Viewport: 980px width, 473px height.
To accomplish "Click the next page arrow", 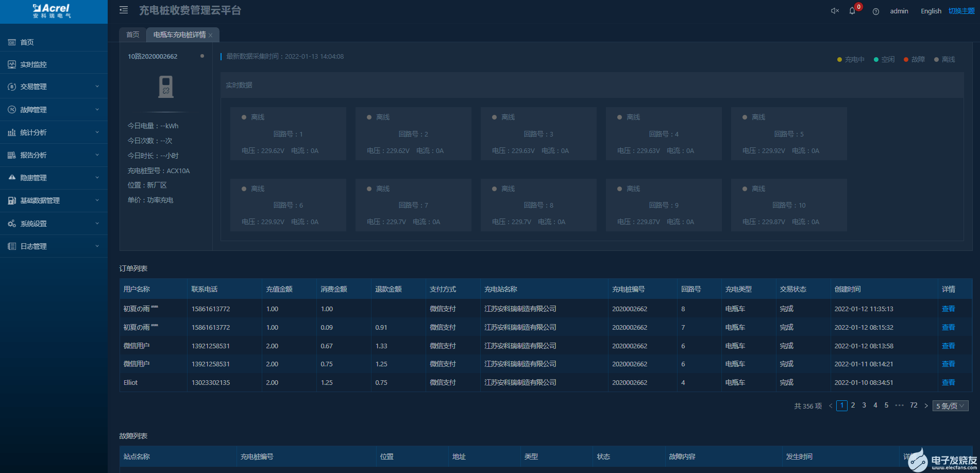I will click(926, 406).
